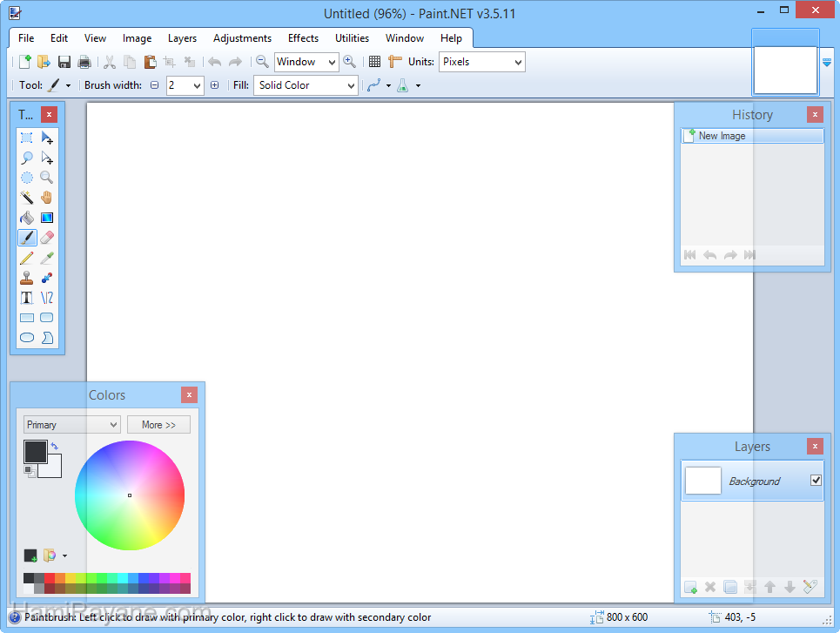Open the antialiasing mode dropdown arrow
Viewport: 840px width, 633px height.
pyautogui.click(x=388, y=85)
